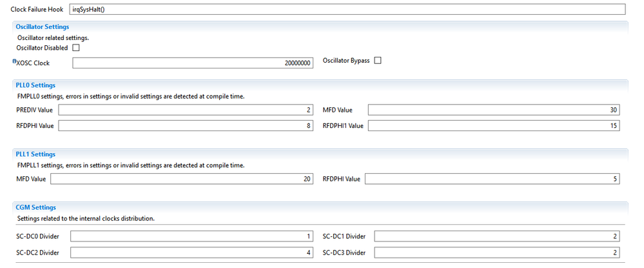Click the 'RFDPHI1 Value' label
This screenshot has width=644, height=268.
pyautogui.click(x=343, y=125)
